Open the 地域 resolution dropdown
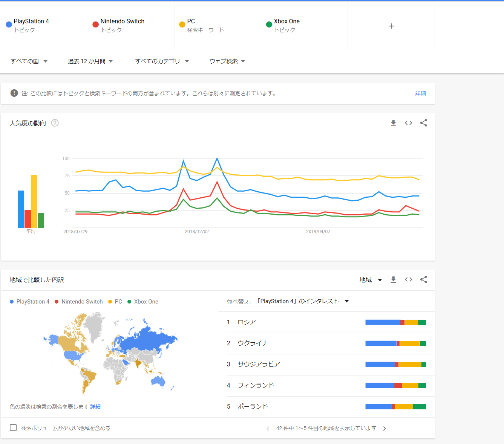Viewport: 504px width, 444px height. coord(371,280)
